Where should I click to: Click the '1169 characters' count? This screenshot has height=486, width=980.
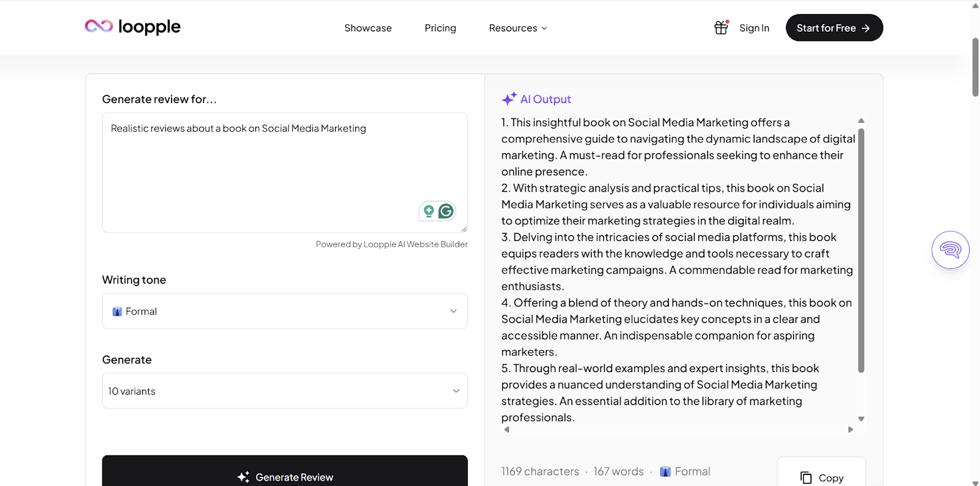click(540, 471)
